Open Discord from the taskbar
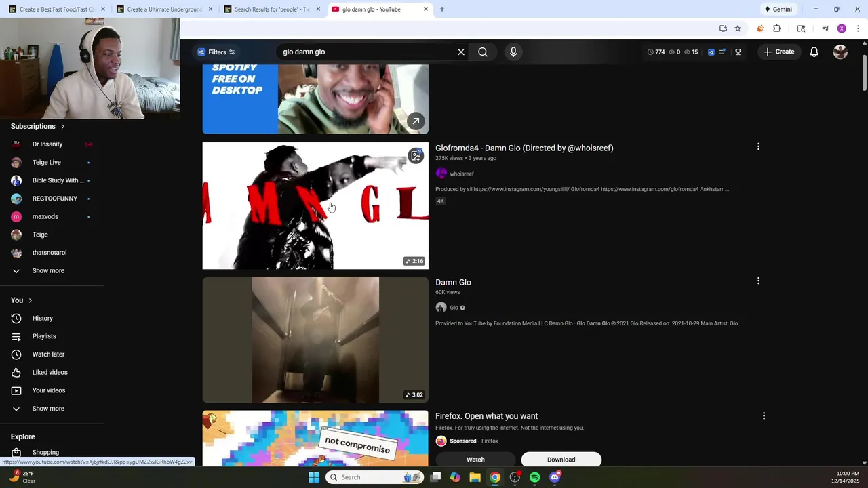 click(x=555, y=477)
